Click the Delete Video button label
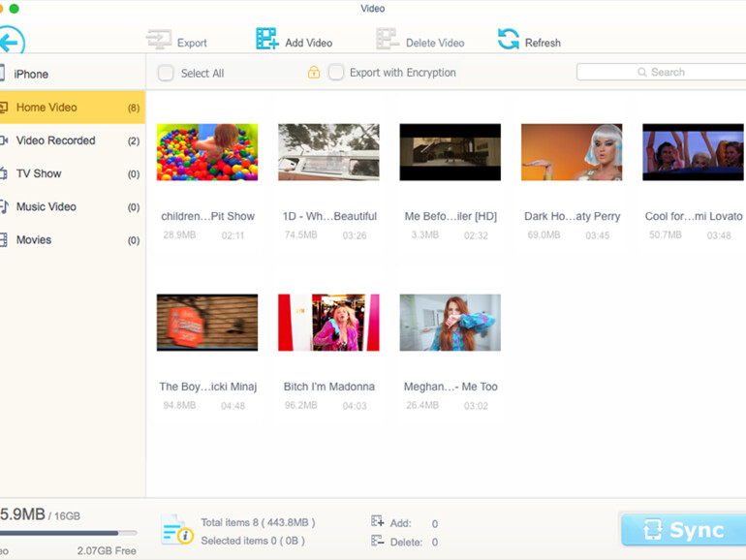 click(x=435, y=43)
